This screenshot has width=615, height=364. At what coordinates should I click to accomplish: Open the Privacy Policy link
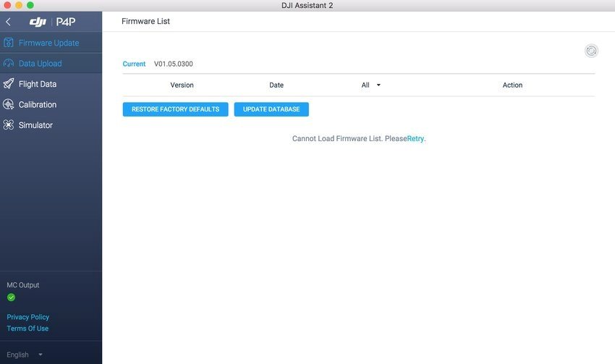(27, 317)
